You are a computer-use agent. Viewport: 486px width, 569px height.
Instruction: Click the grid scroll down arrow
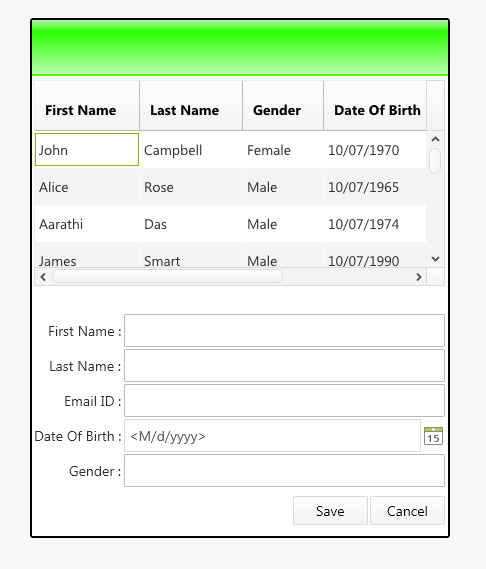tap(436, 259)
